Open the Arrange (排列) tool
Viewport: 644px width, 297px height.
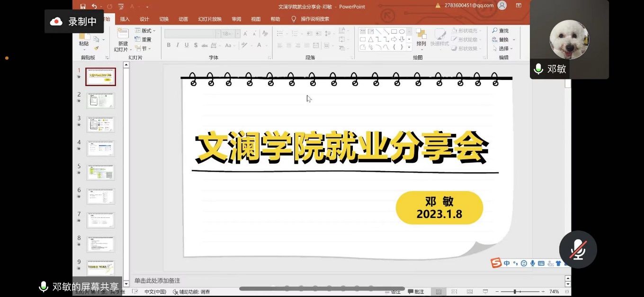point(421,37)
